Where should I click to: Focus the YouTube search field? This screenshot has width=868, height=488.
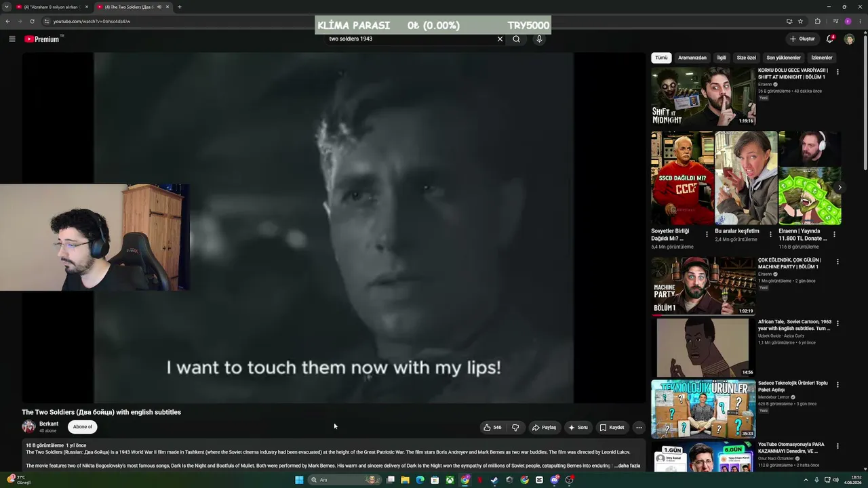pos(411,39)
